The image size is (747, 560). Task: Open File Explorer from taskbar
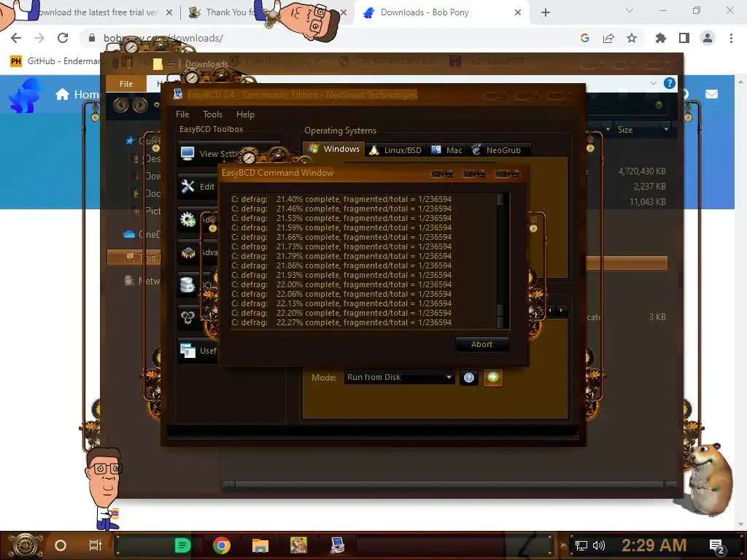pos(260,545)
